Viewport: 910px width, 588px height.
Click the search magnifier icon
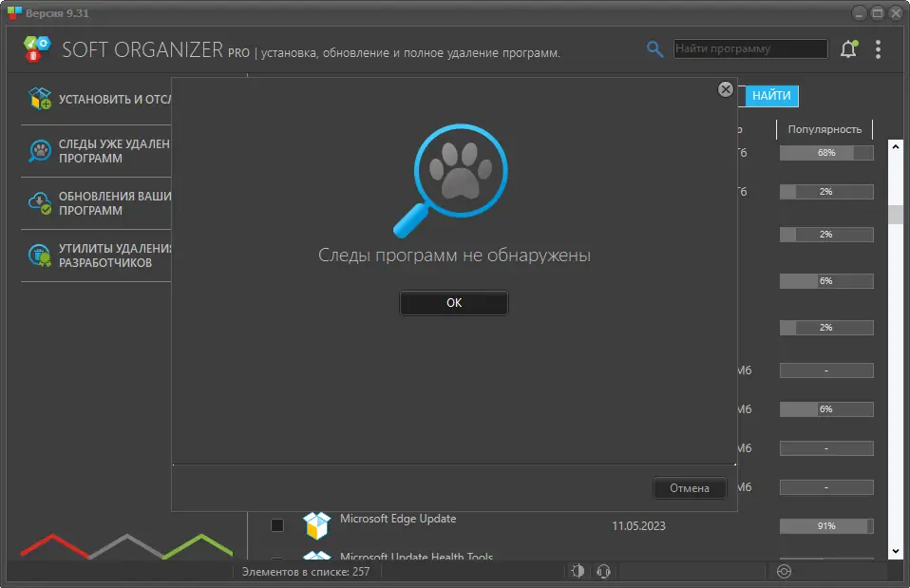coord(654,49)
